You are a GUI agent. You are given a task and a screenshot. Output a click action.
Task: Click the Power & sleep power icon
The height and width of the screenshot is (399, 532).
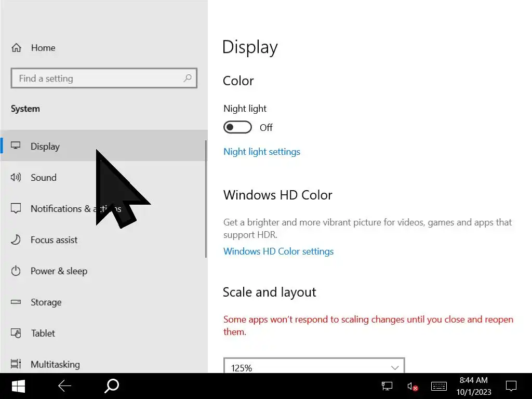pos(16,271)
